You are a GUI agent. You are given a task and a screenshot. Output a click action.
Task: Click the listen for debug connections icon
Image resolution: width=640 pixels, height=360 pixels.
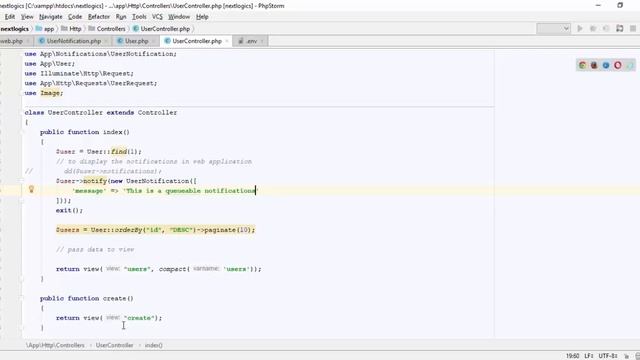(620, 29)
